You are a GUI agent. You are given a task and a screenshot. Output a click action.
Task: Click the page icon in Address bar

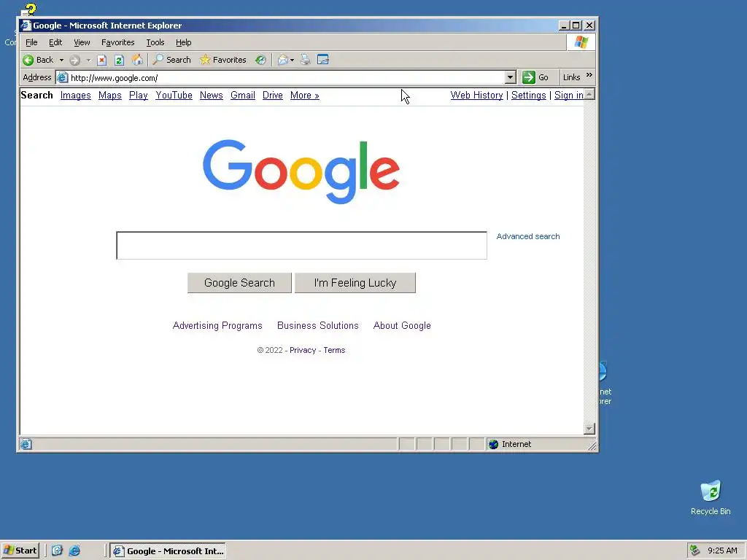point(63,77)
